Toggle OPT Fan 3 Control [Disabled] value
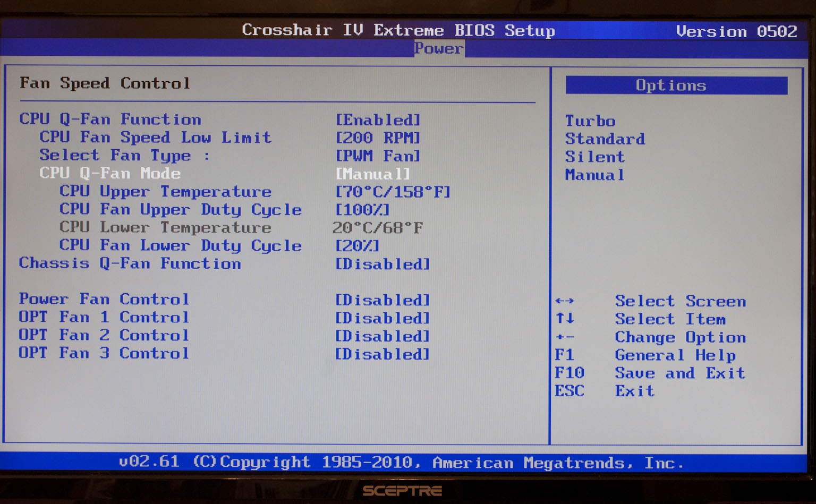 [382, 355]
